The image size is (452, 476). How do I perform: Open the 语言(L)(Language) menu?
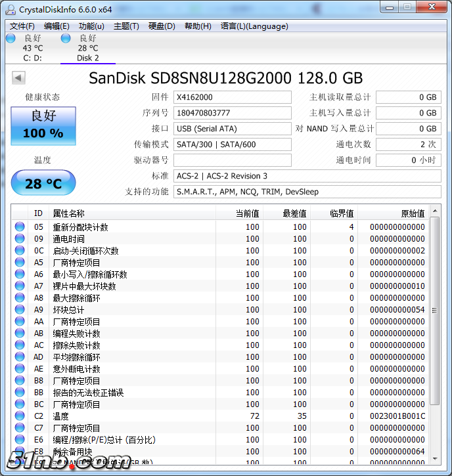coord(254,26)
